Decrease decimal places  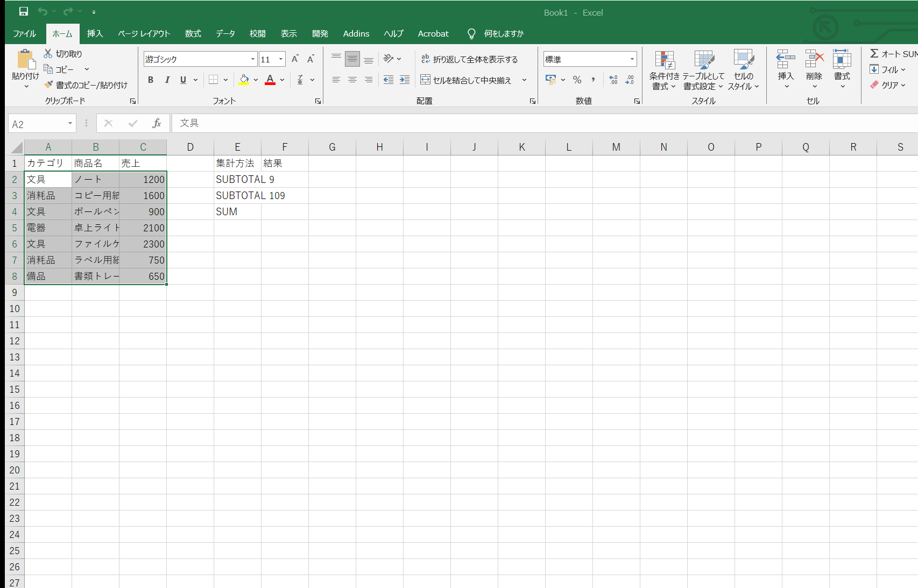[630, 80]
